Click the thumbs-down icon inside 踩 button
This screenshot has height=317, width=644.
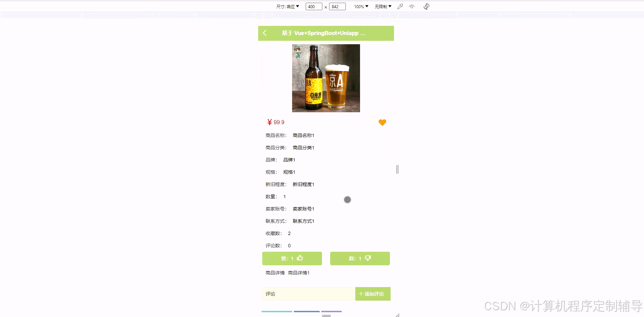(368, 258)
